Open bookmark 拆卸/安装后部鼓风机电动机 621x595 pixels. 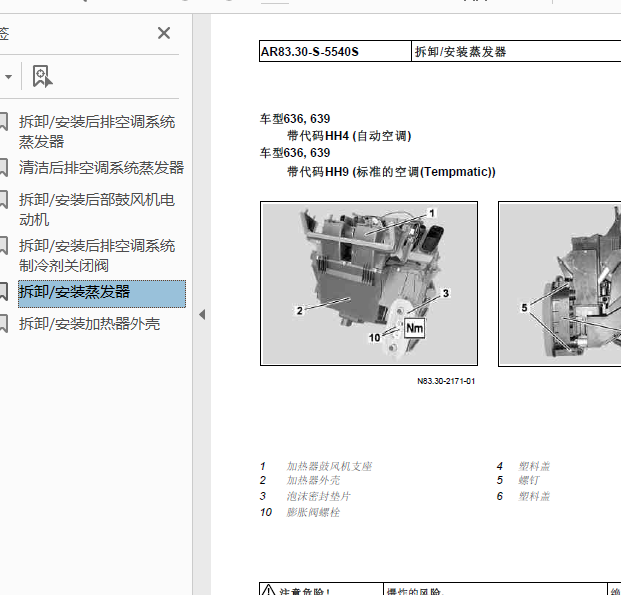[97, 210]
